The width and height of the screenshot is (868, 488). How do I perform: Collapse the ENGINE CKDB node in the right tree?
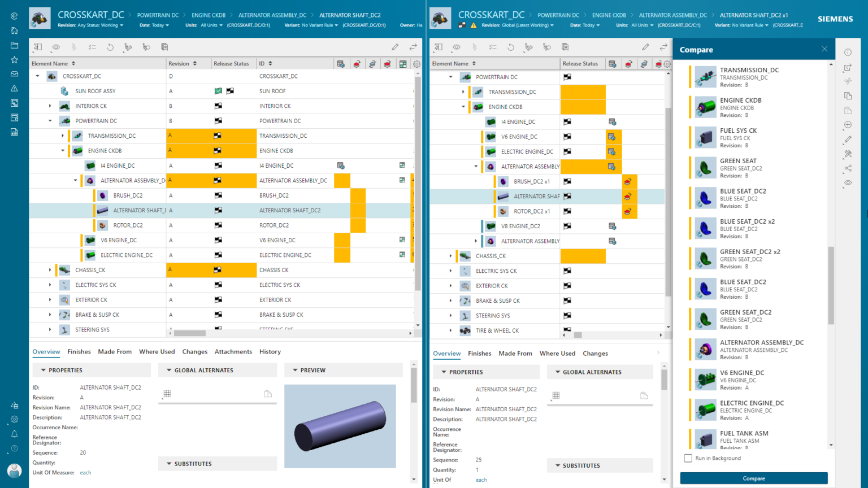[x=462, y=106]
